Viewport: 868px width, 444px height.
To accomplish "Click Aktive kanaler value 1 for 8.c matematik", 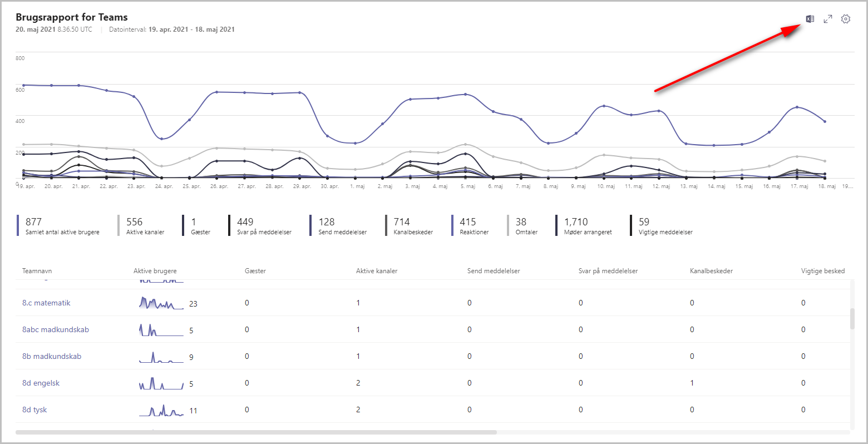I will click(x=358, y=303).
